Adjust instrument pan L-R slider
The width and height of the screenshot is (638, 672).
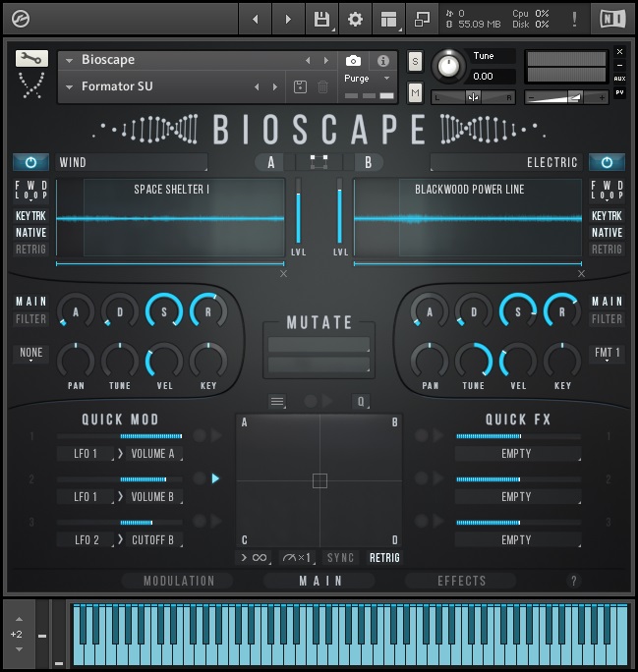474,97
